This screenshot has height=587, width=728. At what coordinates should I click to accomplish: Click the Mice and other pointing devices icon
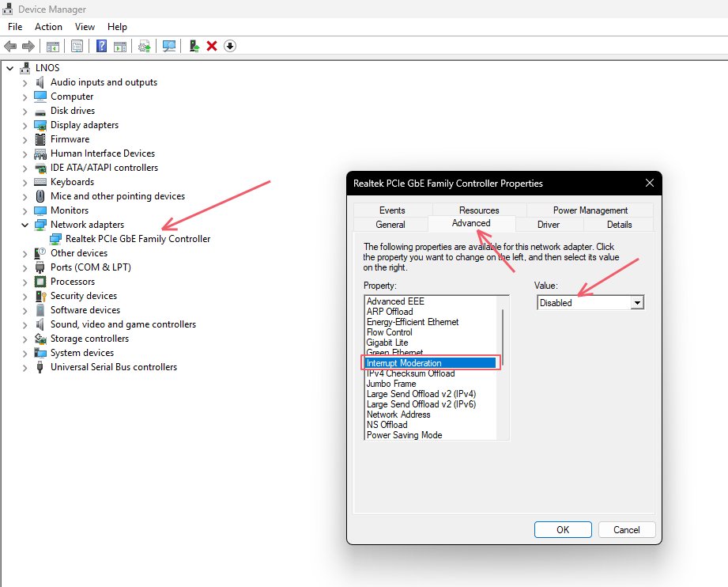pos(40,196)
